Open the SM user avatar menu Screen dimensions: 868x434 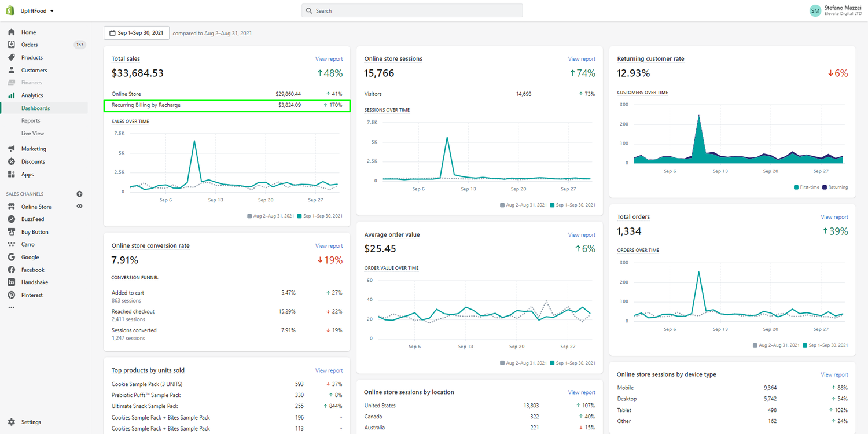[x=815, y=11]
